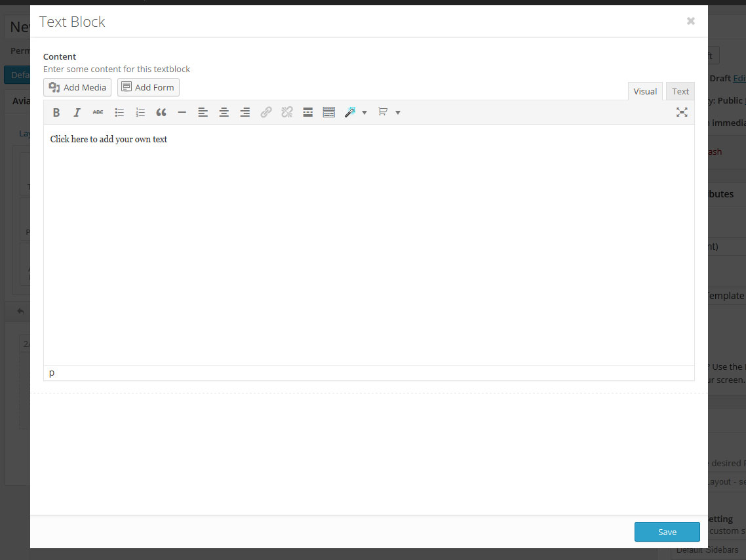Image resolution: width=746 pixels, height=560 pixels.
Task: Apply italic formatting
Action: click(x=77, y=112)
